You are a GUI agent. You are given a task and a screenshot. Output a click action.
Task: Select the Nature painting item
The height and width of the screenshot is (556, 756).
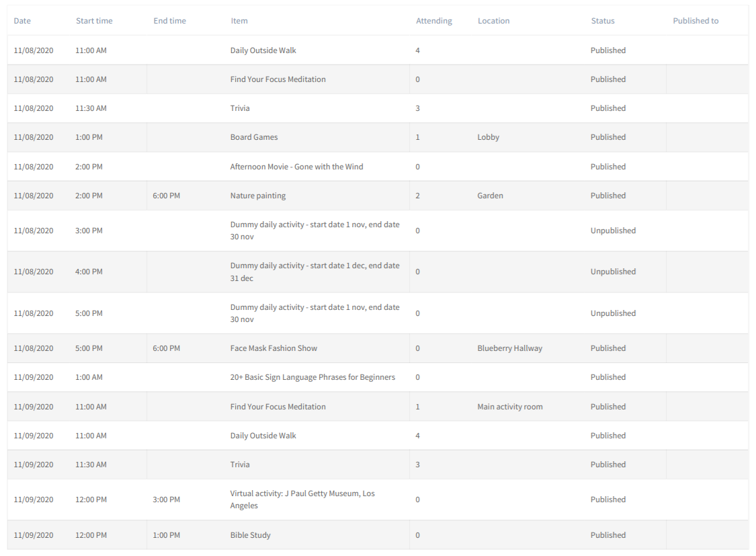[257, 196]
